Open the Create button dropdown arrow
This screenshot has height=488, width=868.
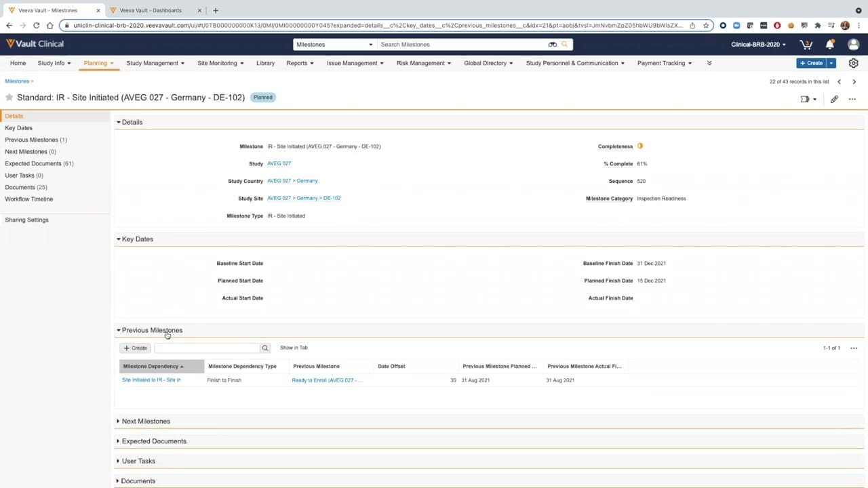coord(831,63)
